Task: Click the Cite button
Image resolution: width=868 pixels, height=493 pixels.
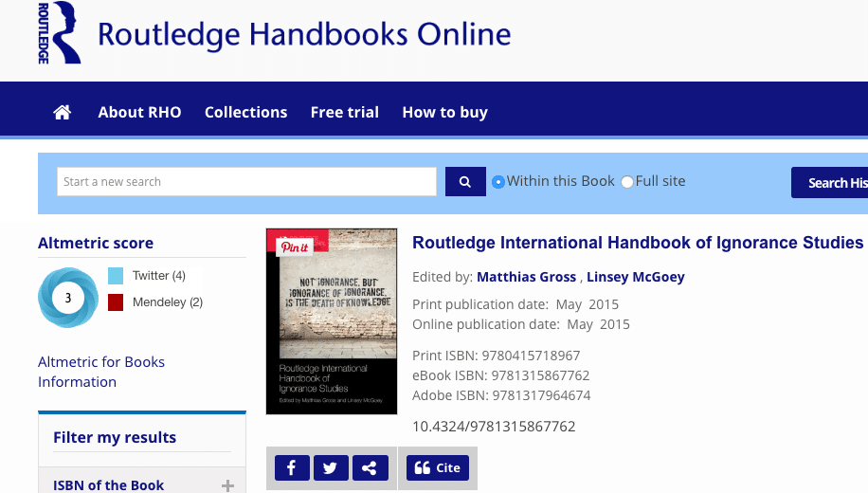Action: (438, 468)
